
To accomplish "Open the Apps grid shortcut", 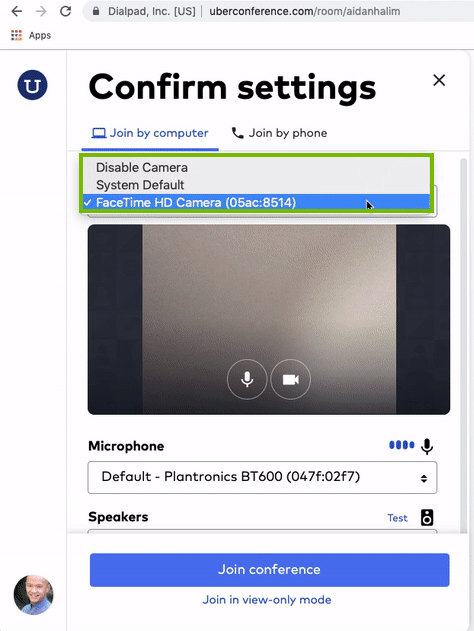I will (16, 35).
